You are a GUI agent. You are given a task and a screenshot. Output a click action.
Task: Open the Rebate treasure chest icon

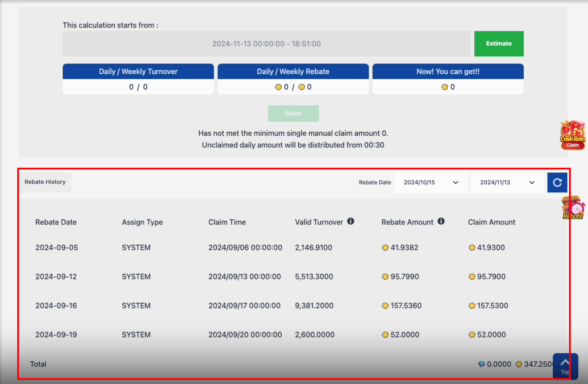tap(573, 208)
